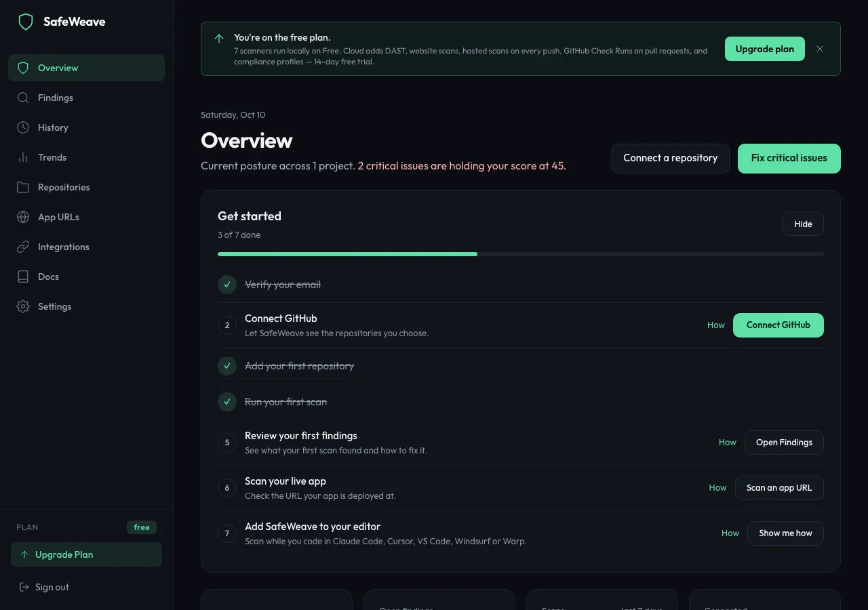Click the Connect GitHub step title
868x610 pixels.
click(281, 319)
